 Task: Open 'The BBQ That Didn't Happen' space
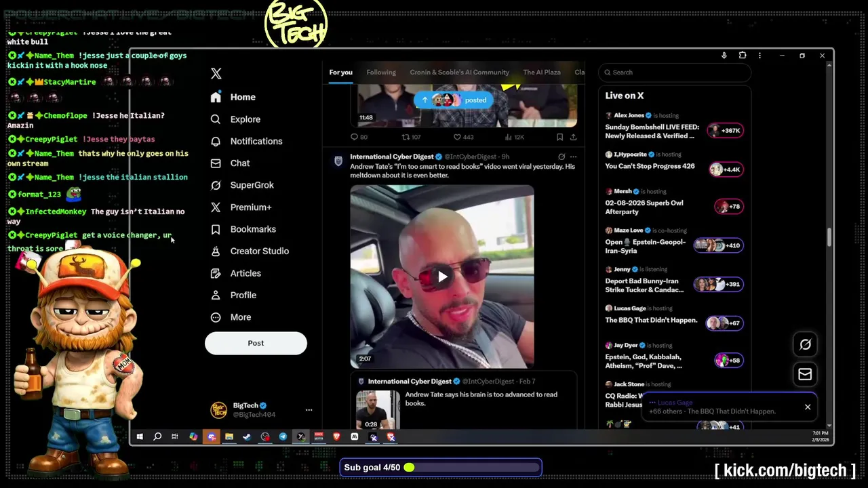point(651,320)
